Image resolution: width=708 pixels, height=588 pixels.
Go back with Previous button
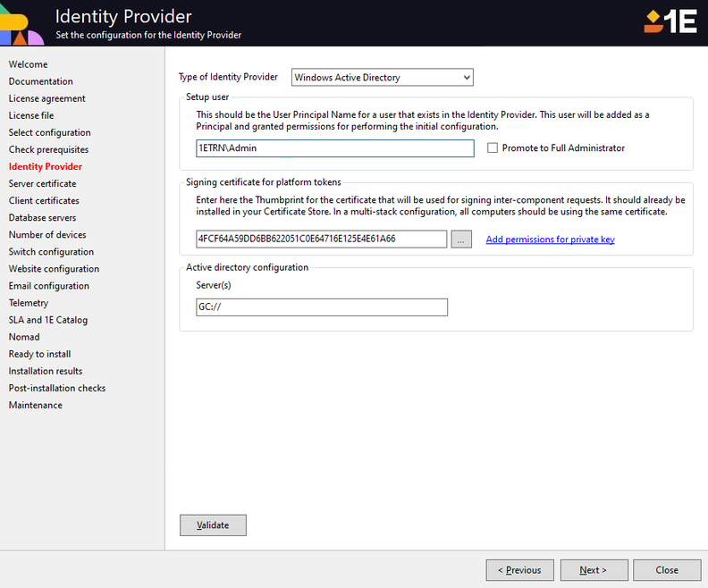coord(519,570)
